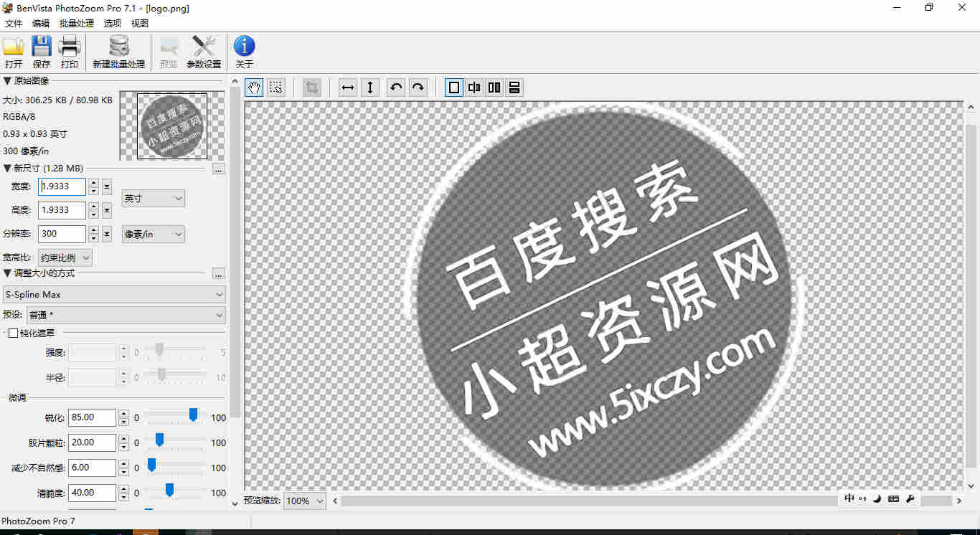Click the IME wrench settings icon

[910, 498]
